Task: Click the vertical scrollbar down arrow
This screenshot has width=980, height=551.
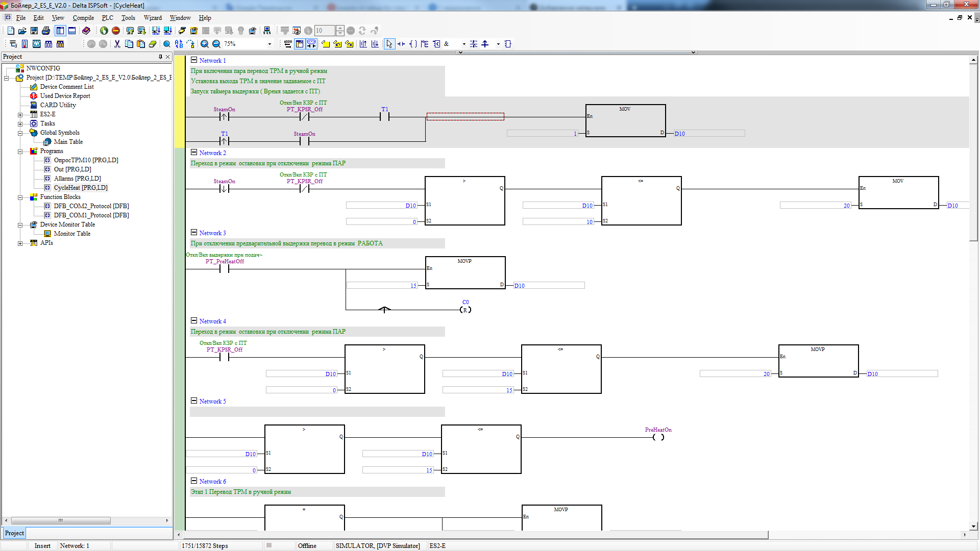Action: [973, 526]
